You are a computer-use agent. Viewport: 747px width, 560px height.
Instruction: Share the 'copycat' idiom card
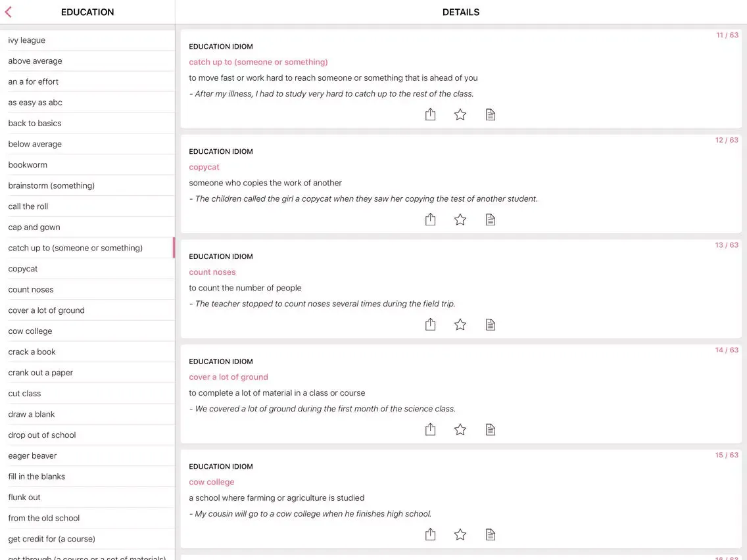pyautogui.click(x=430, y=220)
